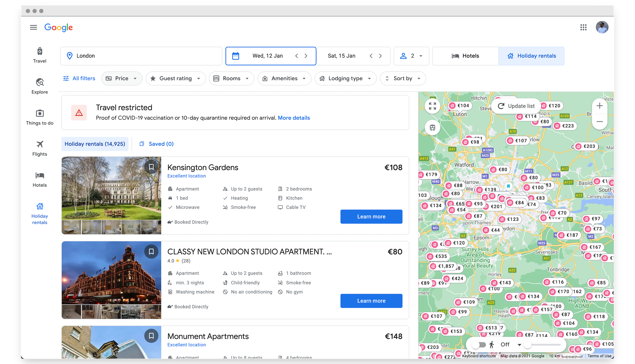Open the Sat, 15 Jan check-out date

pyautogui.click(x=342, y=56)
